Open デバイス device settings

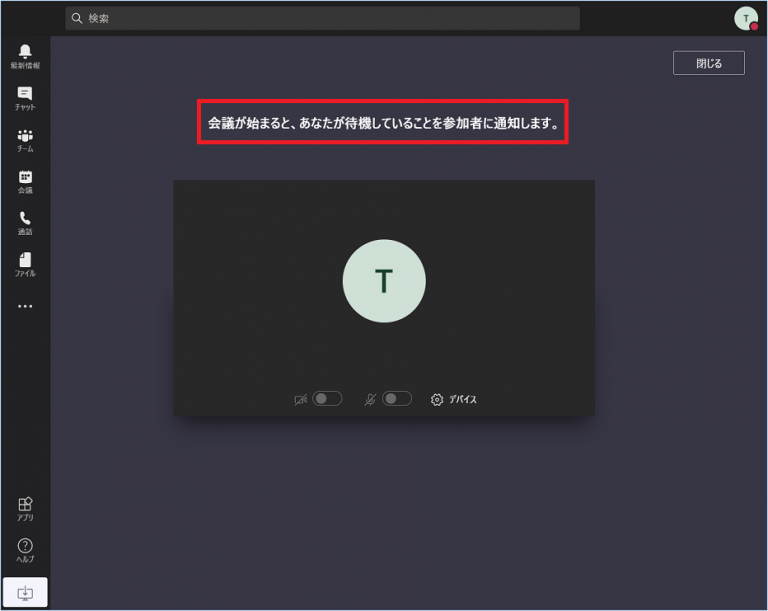tap(454, 399)
